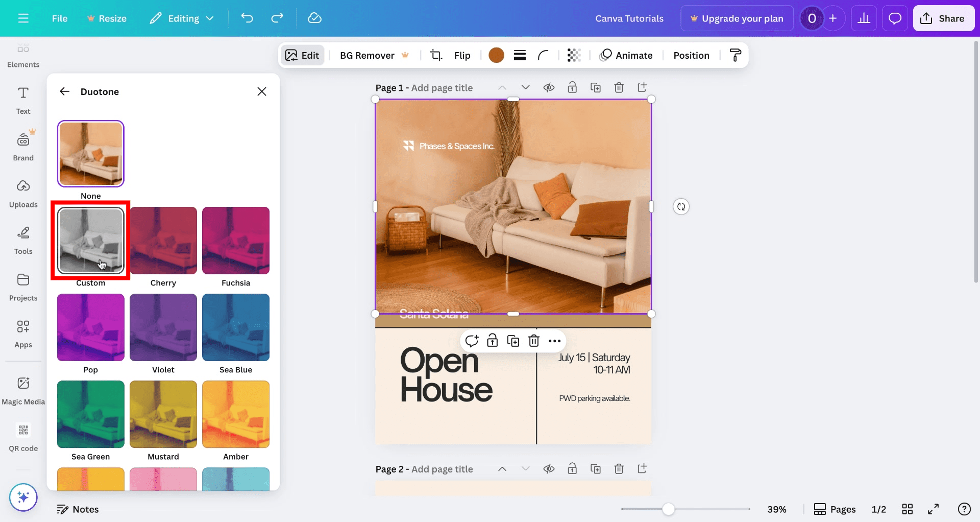The height and width of the screenshot is (522, 980).
Task: Open the account avatar O
Action: [x=812, y=18]
